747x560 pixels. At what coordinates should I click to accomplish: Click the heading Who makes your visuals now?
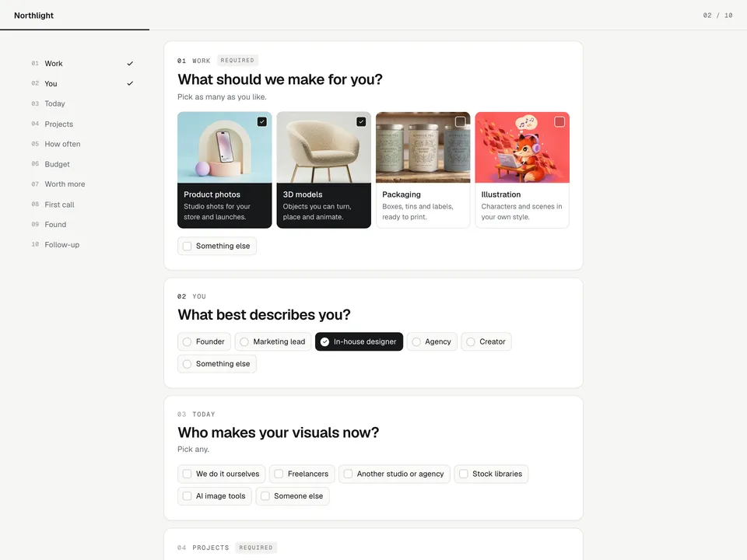coord(279,432)
